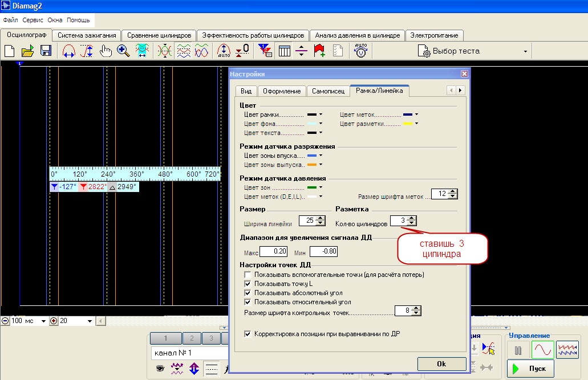Click the dashed lines style icon
Image resolution: width=588 pixels, height=380 pixels.
coord(212,369)
